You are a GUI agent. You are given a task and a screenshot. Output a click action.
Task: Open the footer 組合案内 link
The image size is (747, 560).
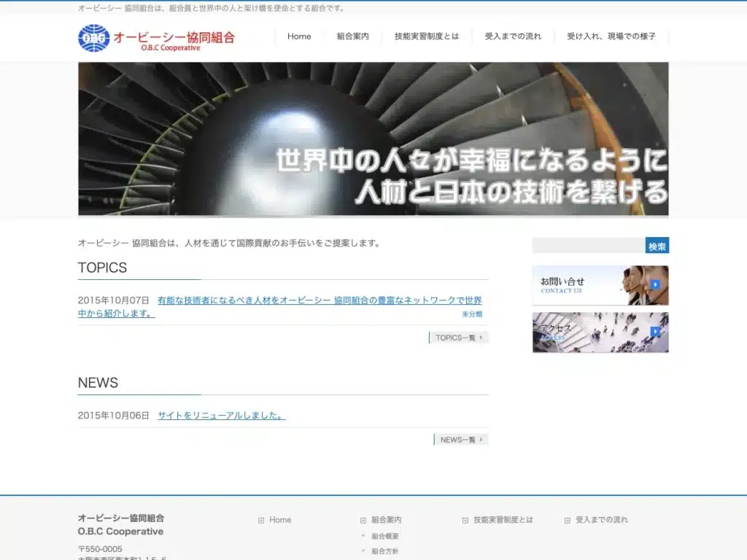(387, 520)
